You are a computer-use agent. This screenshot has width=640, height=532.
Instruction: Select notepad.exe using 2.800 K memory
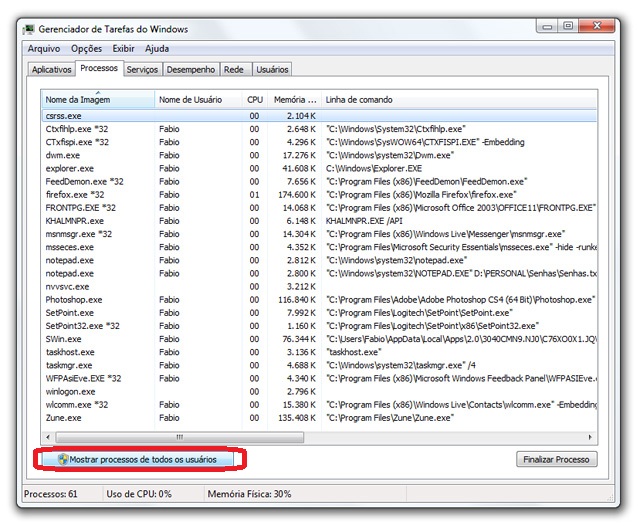[319, 274]
